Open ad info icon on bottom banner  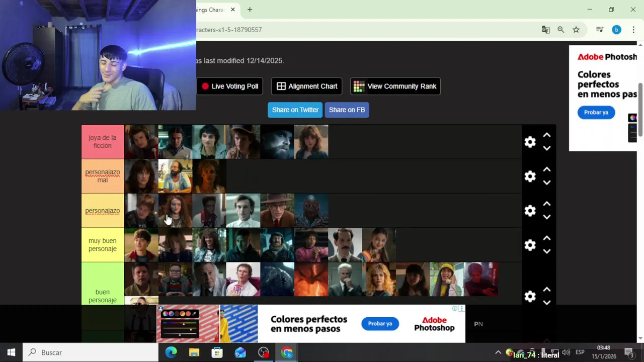tap(455, 308)
